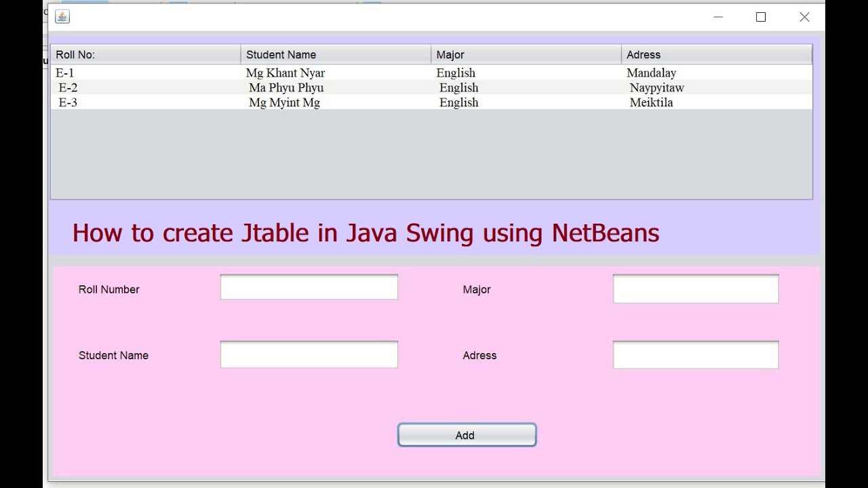Select the Mandalay address cell
Viewport: 868px width, 488px height.
[x=717, y=73]
